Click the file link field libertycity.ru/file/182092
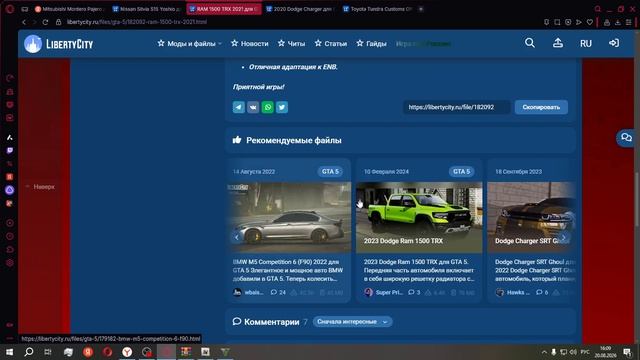 456,107
